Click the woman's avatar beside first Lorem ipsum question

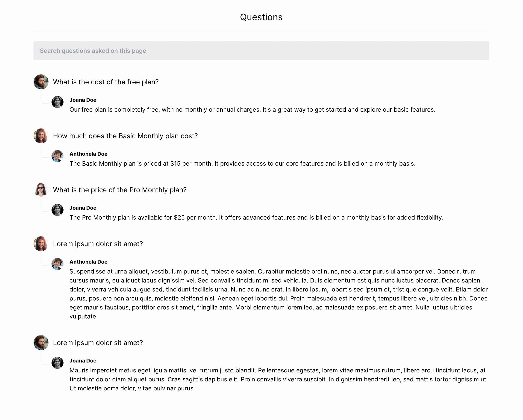tap(41, 244)
